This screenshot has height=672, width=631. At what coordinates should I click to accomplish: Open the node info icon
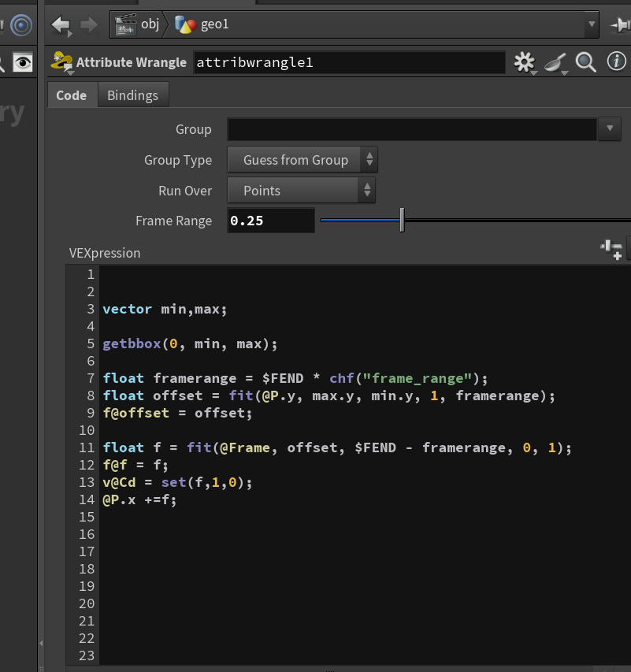[616, 61]
